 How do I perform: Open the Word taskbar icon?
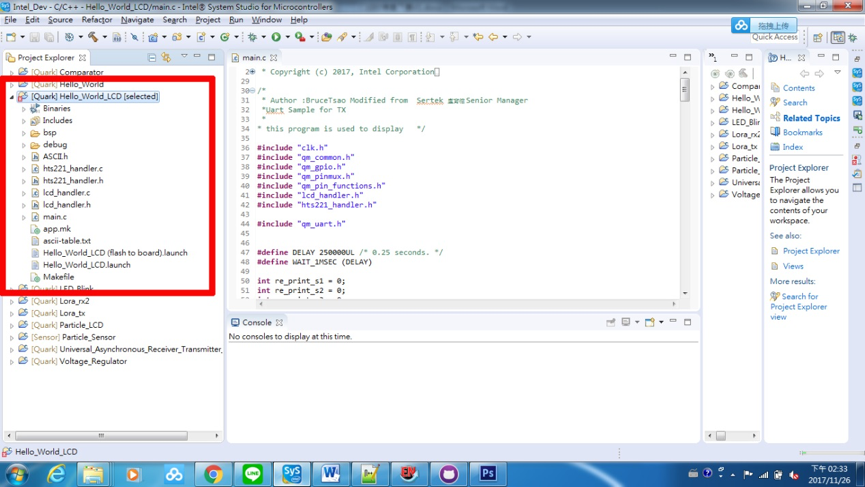(x=330, y=474)
